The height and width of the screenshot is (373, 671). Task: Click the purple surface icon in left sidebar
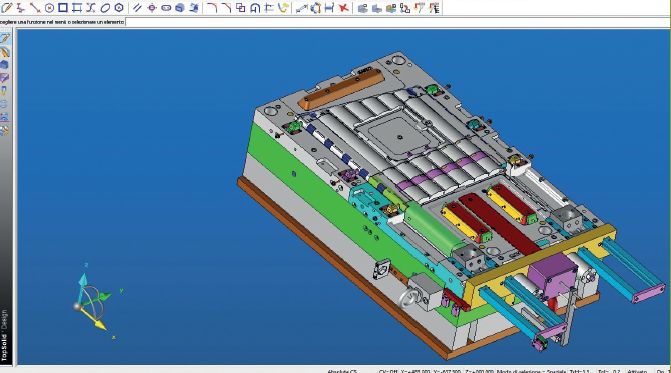(5, 78)
